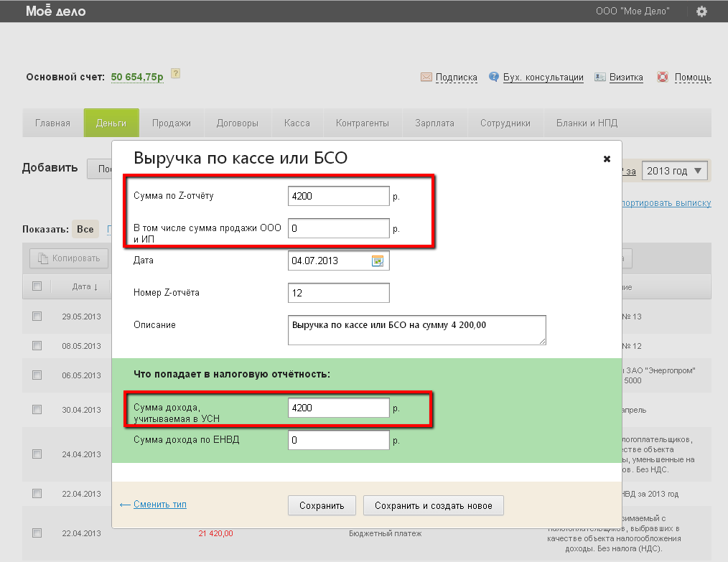Open the calendar date picker icon
This screenshot has height=562, width=728.
point(378,261)
